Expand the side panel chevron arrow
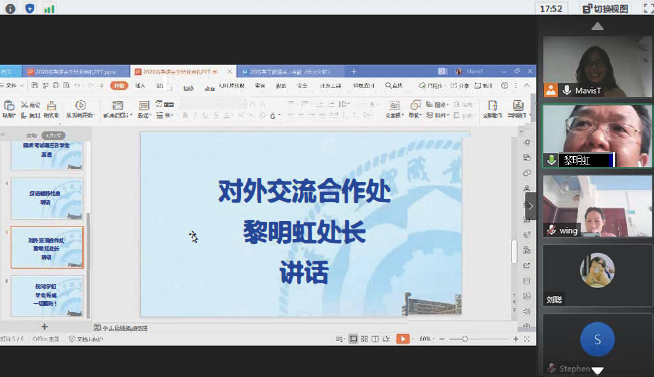The width and height of the screenshot is (654, 377). pos(531,206)
